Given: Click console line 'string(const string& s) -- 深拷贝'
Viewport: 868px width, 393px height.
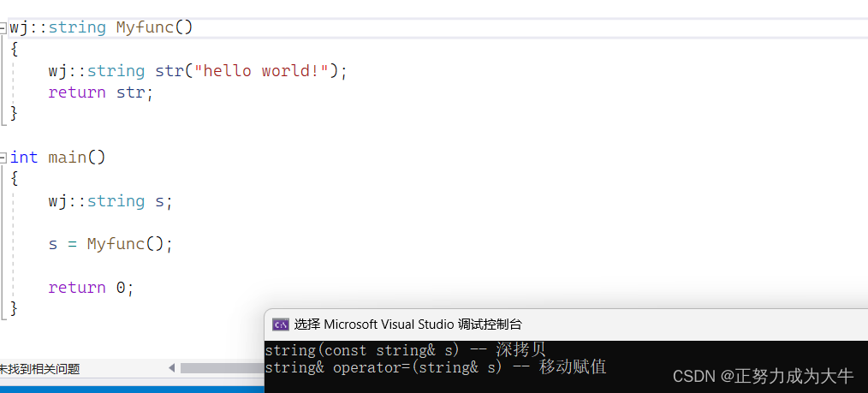Looking at the screenshot, I should click(x=405, y=350).
